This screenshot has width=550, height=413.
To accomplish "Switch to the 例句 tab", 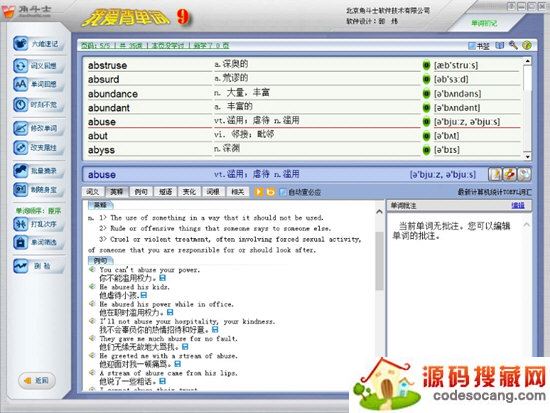I will click(x=141, y=192).
